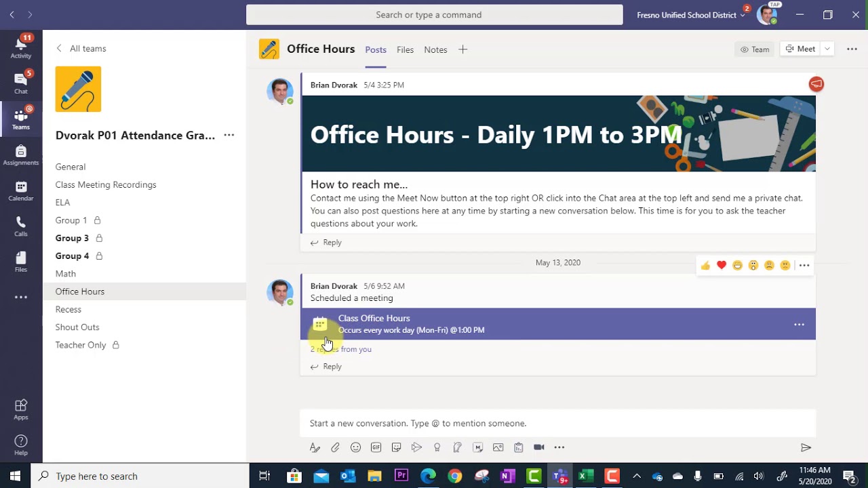
Task: Open Teams Help
Action: [x=21, y=445]
